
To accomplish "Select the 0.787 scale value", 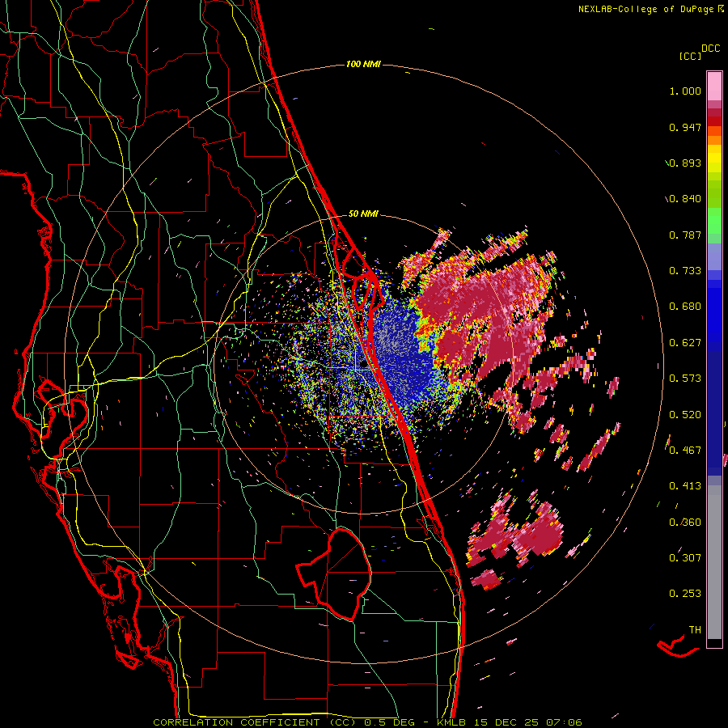I will point(685,235).
